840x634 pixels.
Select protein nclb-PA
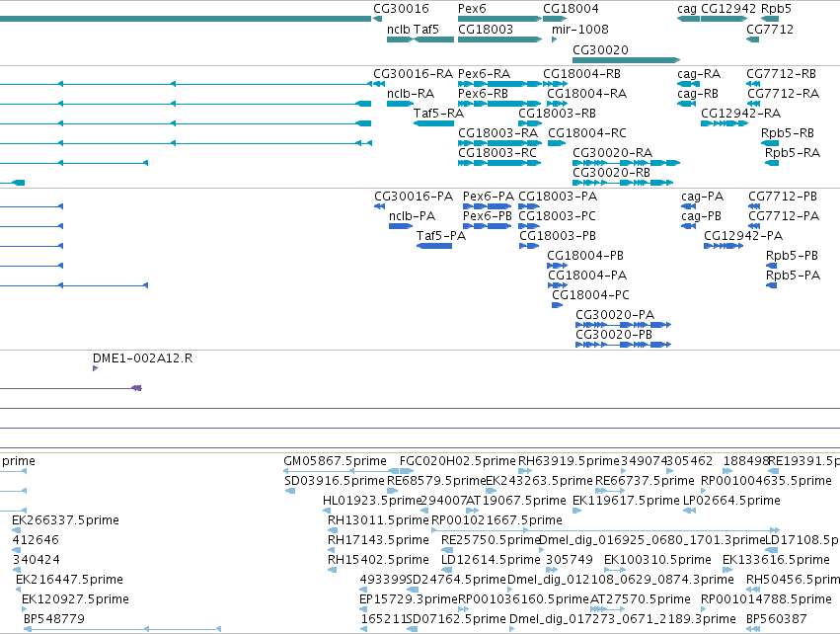(400, 226)
